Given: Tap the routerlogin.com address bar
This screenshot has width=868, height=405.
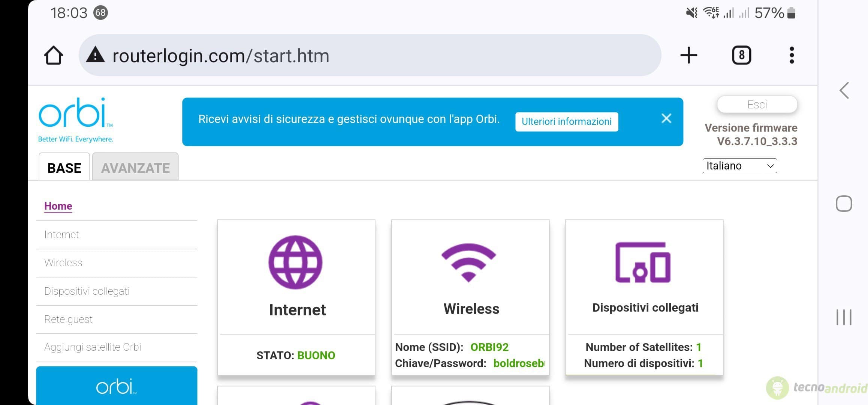Looking at the screenshot, I should tap(370, 55).
